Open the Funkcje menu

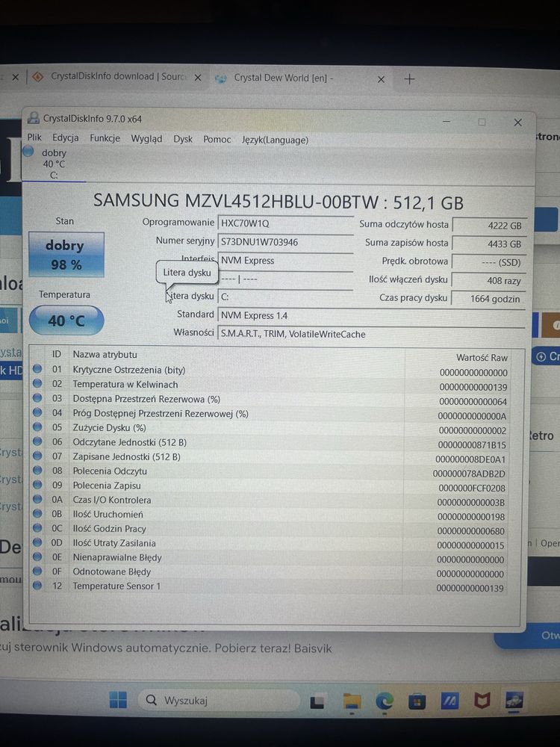click(105, 138)
